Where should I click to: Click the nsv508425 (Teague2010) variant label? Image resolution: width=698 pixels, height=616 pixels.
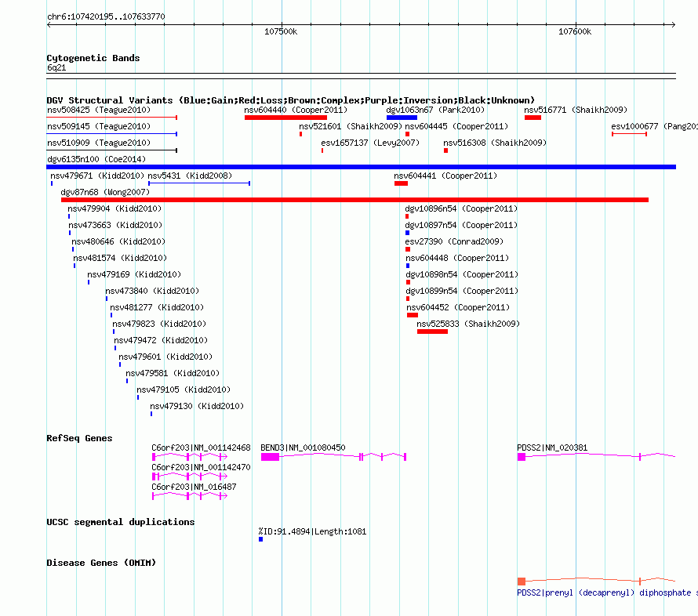tap(99, 110)
